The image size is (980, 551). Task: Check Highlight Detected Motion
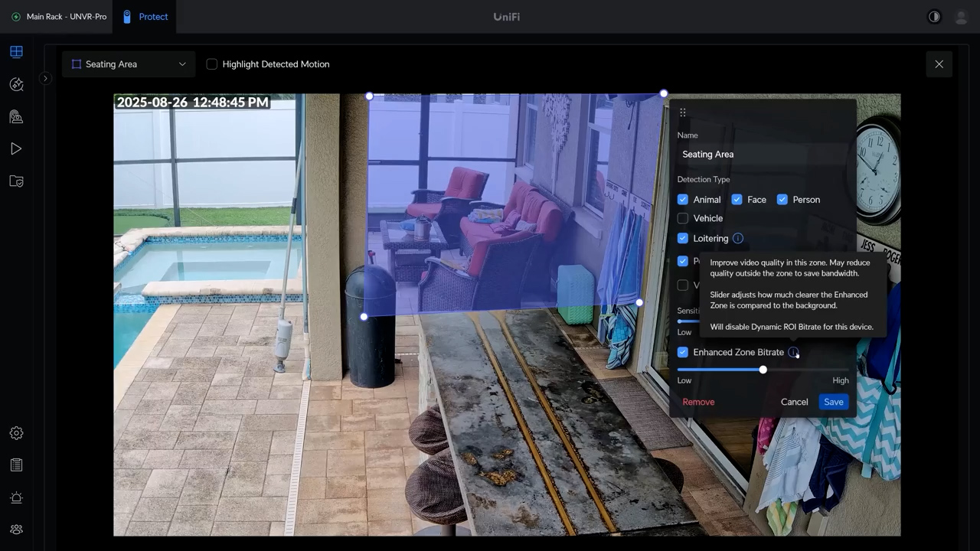[x=212, y=64]
